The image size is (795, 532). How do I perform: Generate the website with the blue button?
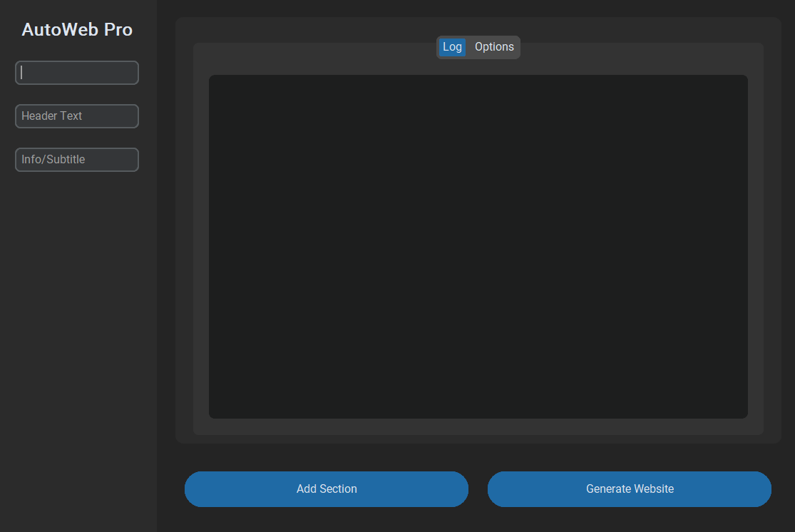[x=629, y=489]
